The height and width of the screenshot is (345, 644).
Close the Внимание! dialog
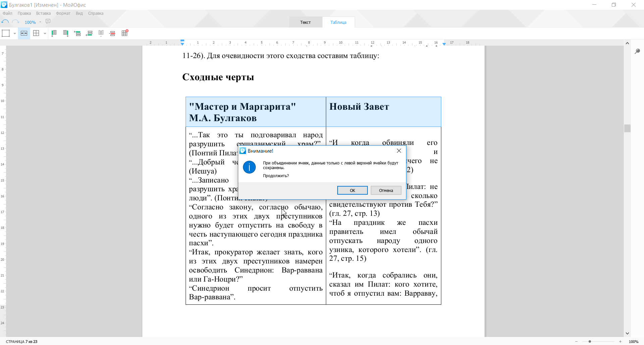click(x=399, y=151)
